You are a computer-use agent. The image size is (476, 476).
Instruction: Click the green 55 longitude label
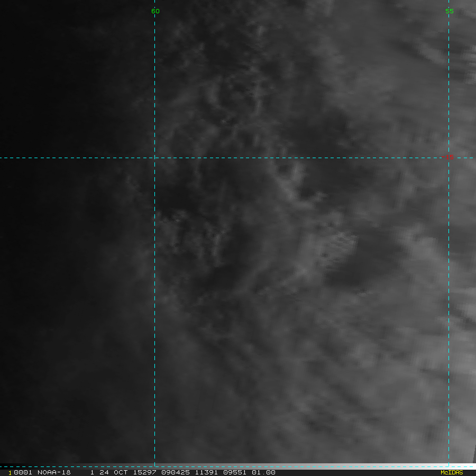(449, 11)
